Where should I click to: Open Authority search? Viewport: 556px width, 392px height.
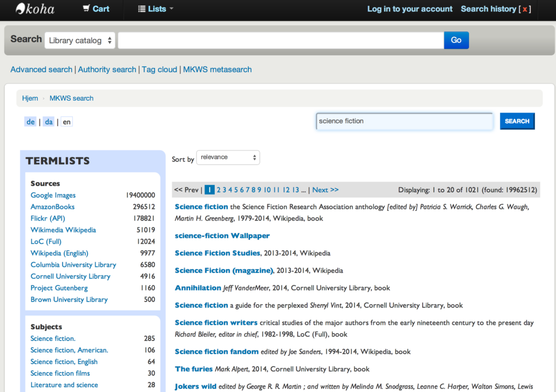click(107, 70)
